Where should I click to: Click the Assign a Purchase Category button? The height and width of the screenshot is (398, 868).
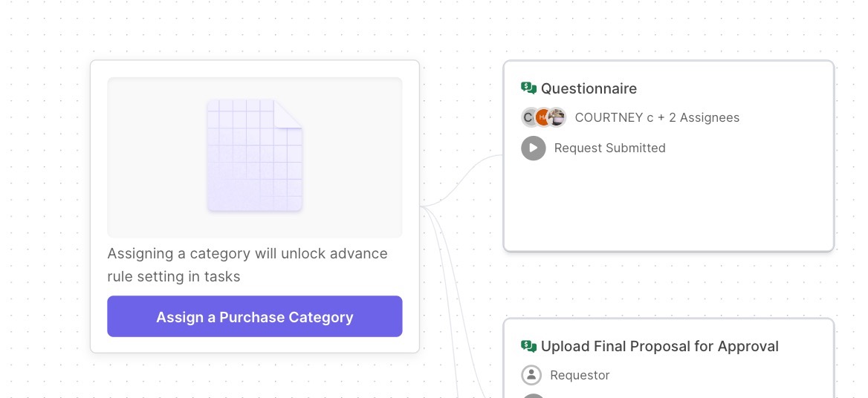point(255,316)
